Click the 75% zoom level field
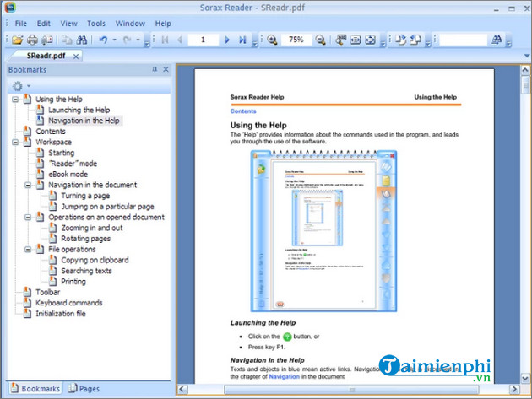 [x=296, y=40]
